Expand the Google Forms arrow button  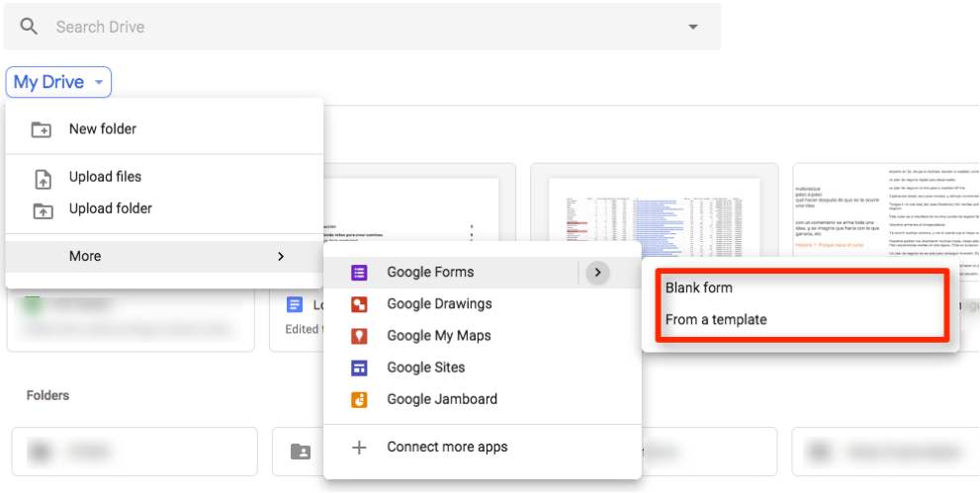coord(597,273)
